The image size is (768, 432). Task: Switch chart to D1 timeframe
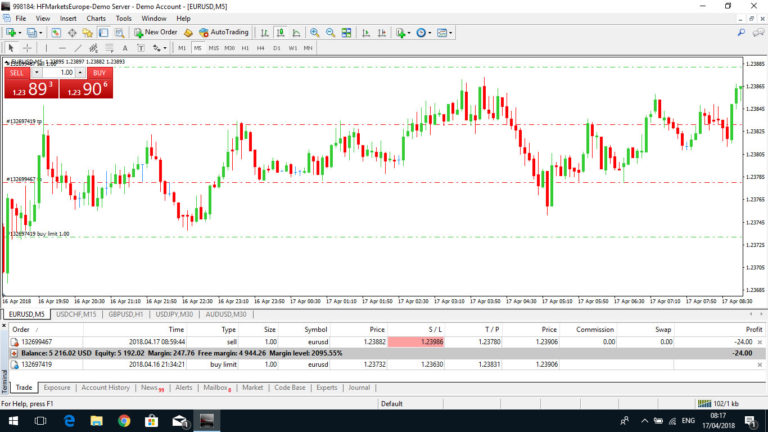[x=277, y=48]
